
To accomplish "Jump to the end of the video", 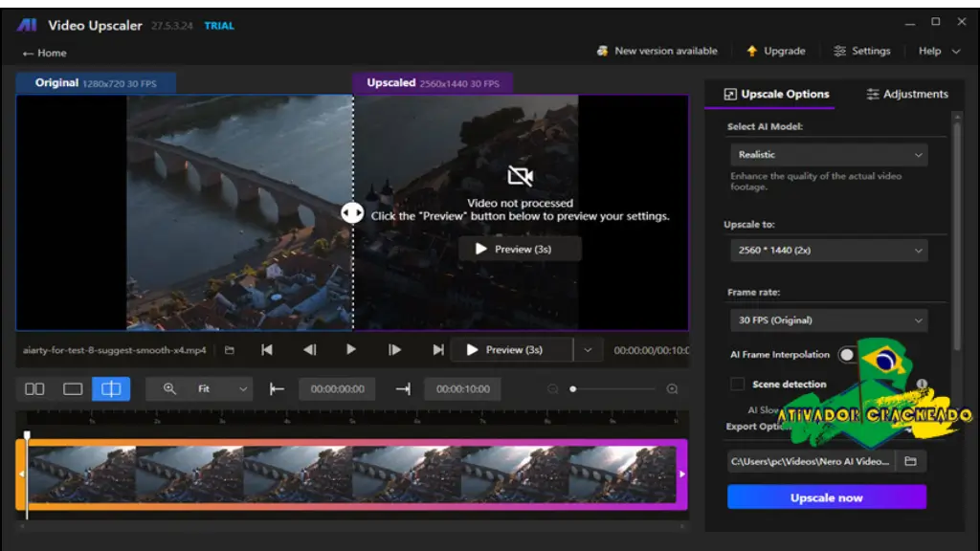I will [x=438, y=350].
